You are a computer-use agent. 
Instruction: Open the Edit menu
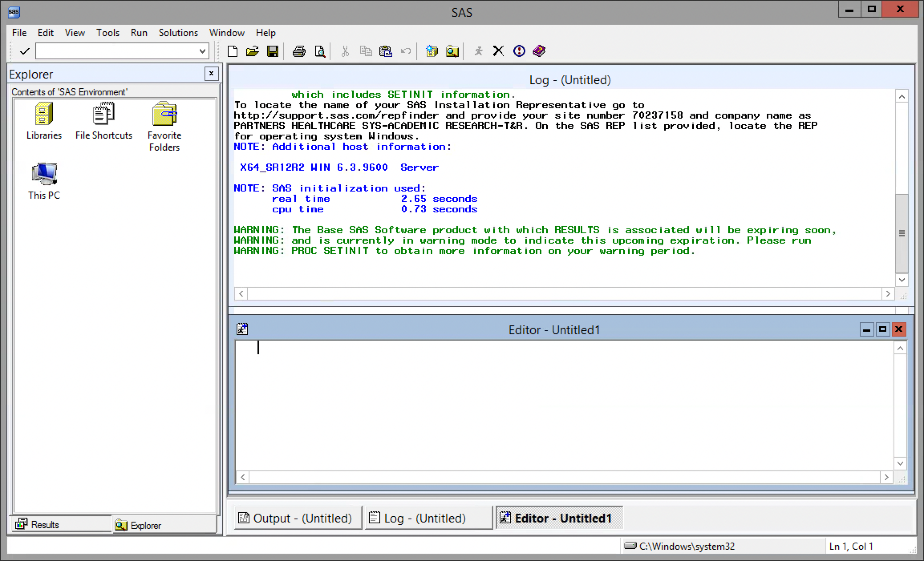click(x=46, y=33)
